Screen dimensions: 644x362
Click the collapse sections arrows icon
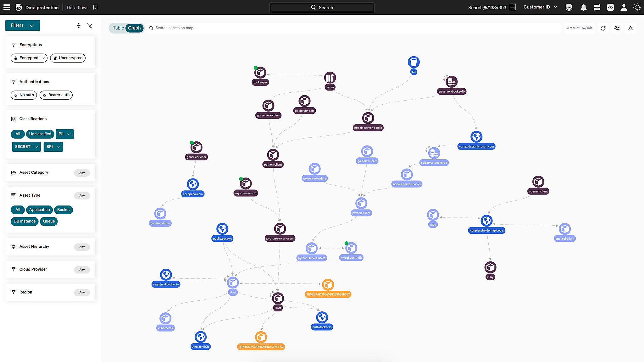click(x=79, y=25)
